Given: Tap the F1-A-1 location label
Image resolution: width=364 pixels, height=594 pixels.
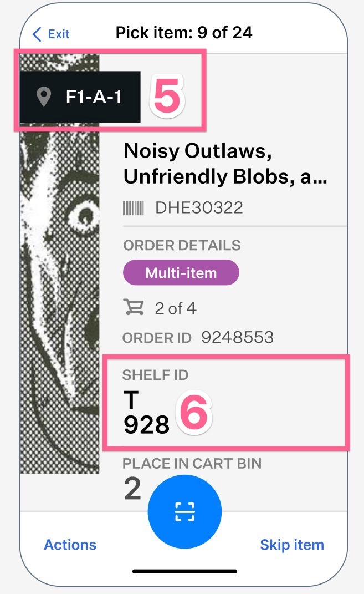Looking at the screenshot, I should [93, 97].
